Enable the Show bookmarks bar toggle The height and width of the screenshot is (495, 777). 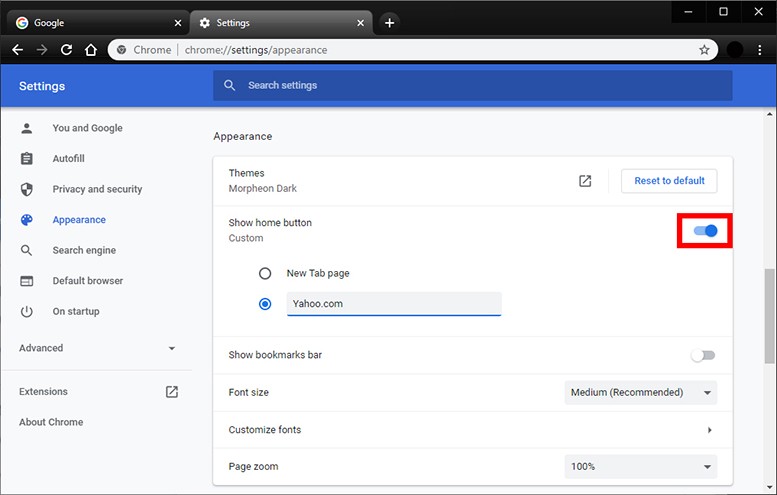[x=704, y=355]
